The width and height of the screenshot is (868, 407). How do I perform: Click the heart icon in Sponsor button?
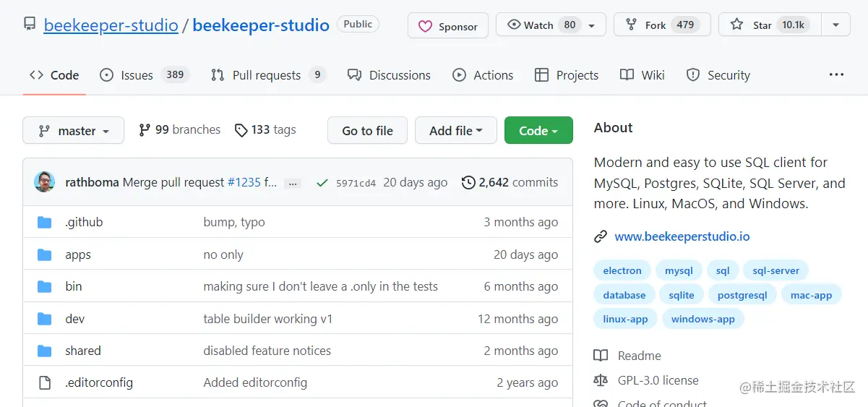425,26
